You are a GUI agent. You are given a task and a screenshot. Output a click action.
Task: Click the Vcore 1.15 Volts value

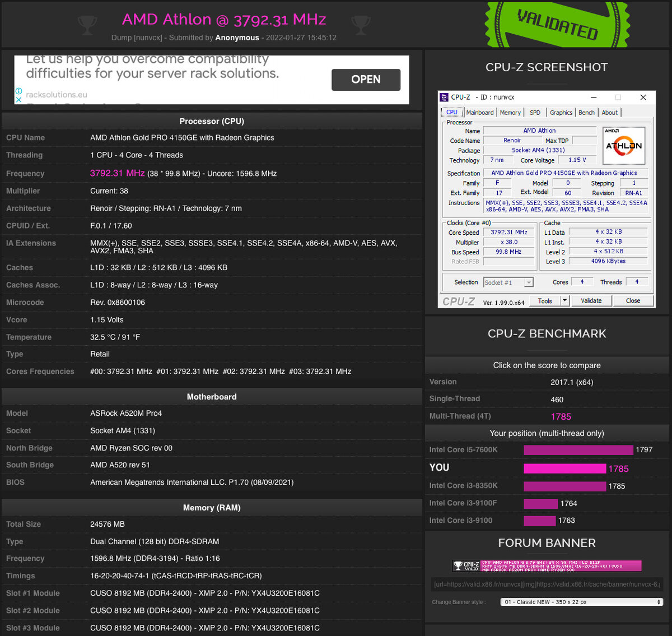pos(107,320)
